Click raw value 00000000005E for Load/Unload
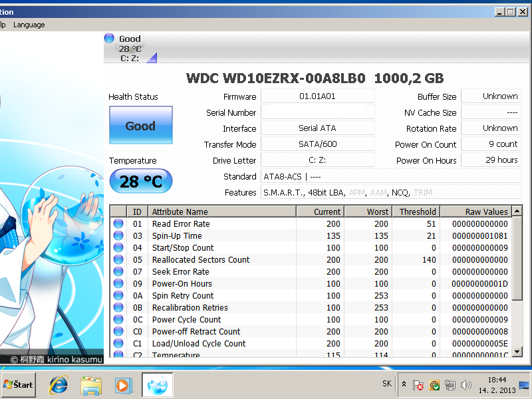532x399 pixels. (479, 344)
